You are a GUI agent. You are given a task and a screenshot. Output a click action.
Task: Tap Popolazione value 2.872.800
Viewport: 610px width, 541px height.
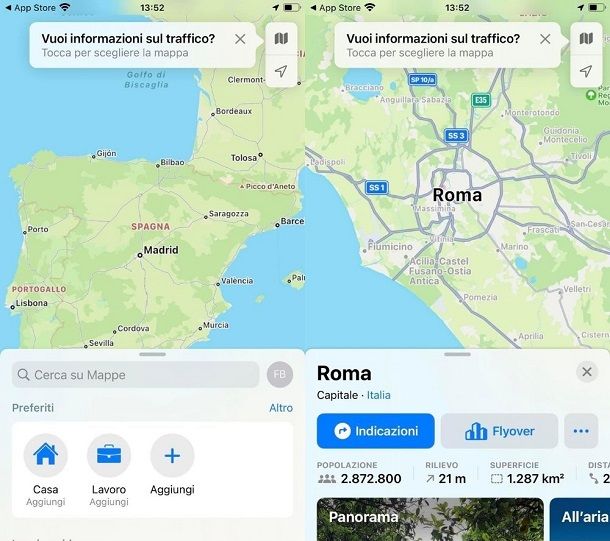(371, 479)
